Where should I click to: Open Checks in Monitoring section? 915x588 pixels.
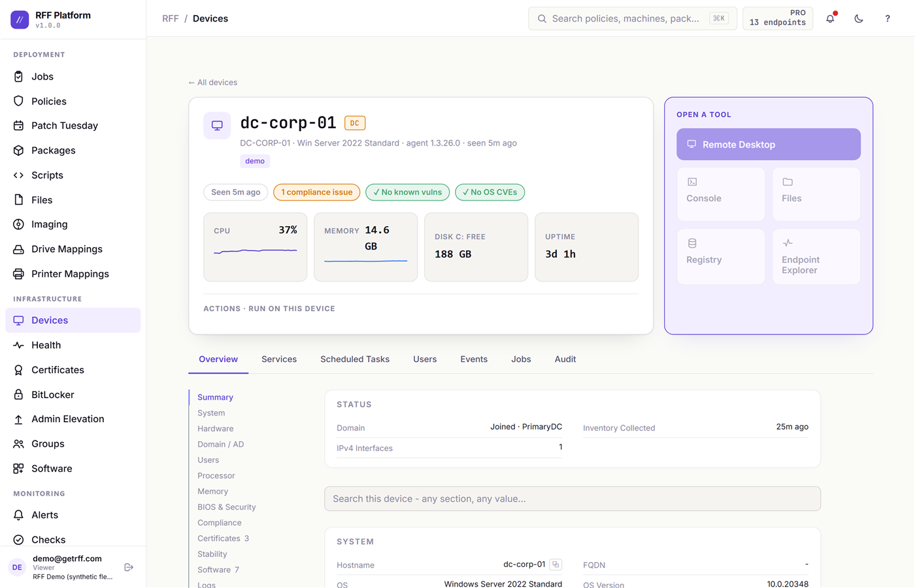(x=73, y=540)
